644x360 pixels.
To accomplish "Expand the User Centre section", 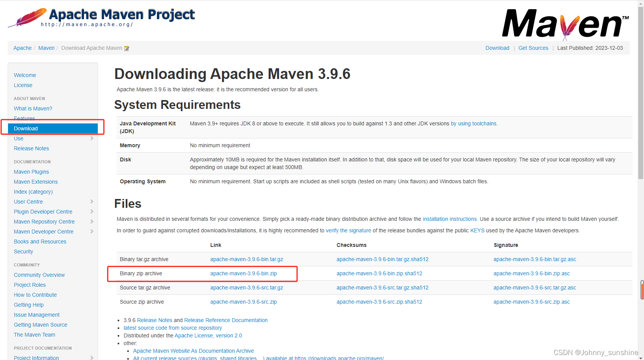I will click(92, 201).
